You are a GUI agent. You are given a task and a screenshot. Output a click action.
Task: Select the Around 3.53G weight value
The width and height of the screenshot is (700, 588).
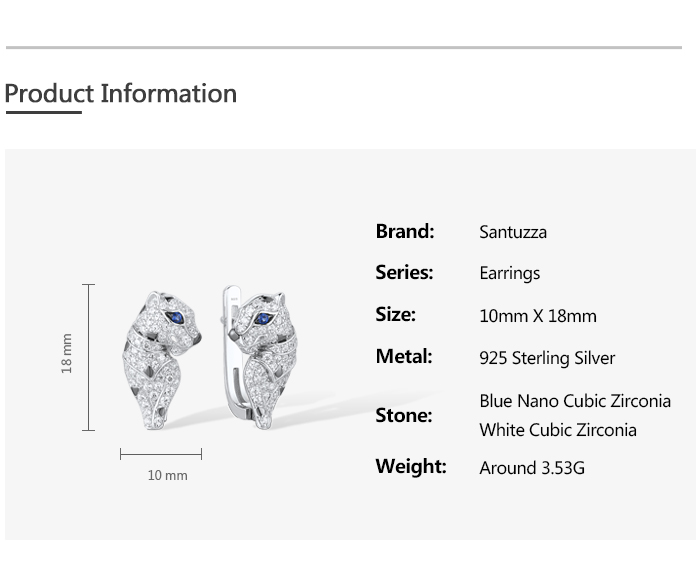pyautogui.click(x=532, y=467)
